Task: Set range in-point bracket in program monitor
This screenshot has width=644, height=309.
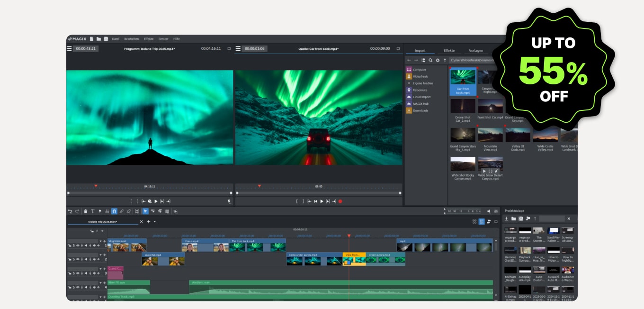Action: click(x=131, y=201)
